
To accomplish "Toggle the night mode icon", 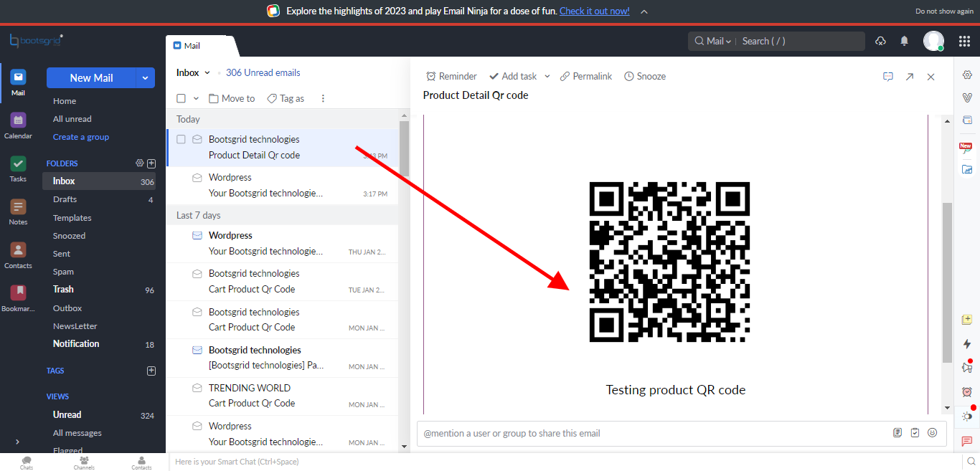I will (967, 416).
